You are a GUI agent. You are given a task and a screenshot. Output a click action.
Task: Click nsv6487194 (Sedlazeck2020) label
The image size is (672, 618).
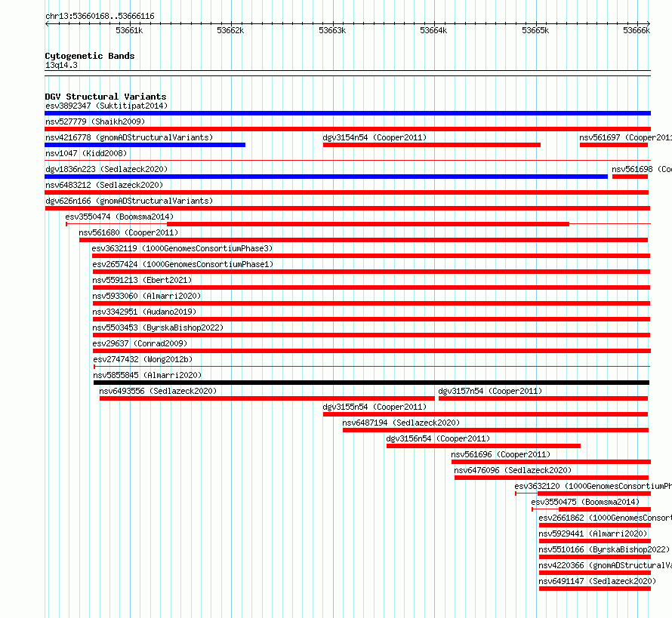point(401,423)
